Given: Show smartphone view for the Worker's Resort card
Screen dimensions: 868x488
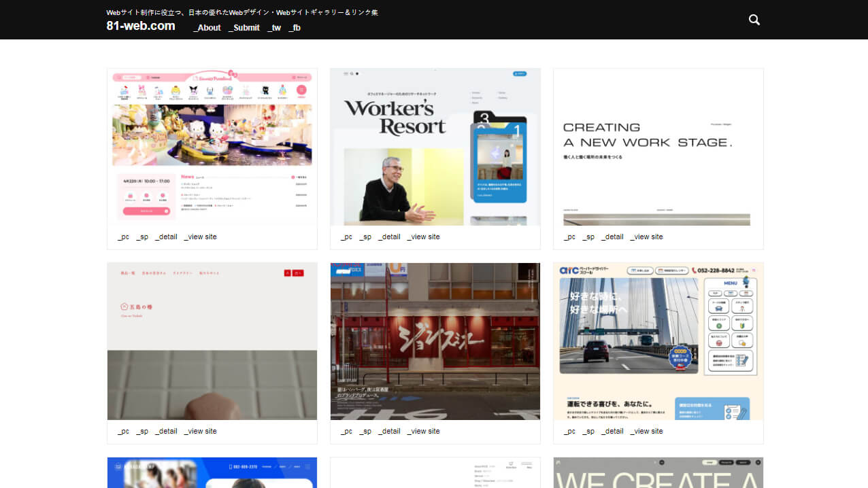Looking at the screenshot, I should pos(365,237).
